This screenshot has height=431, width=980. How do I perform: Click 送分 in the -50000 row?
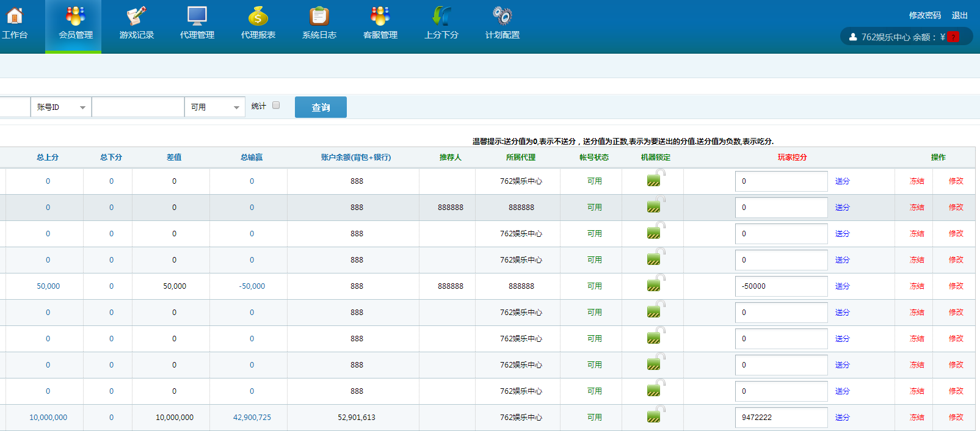[x=842, y=286]
